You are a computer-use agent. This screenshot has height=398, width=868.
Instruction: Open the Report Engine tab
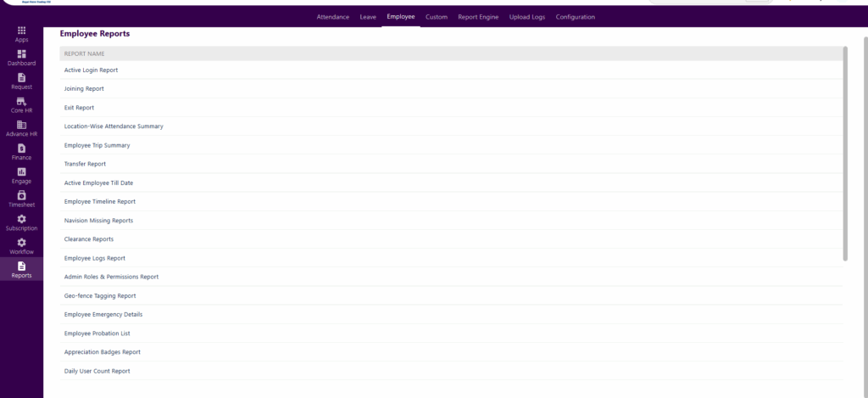point(478,17)
